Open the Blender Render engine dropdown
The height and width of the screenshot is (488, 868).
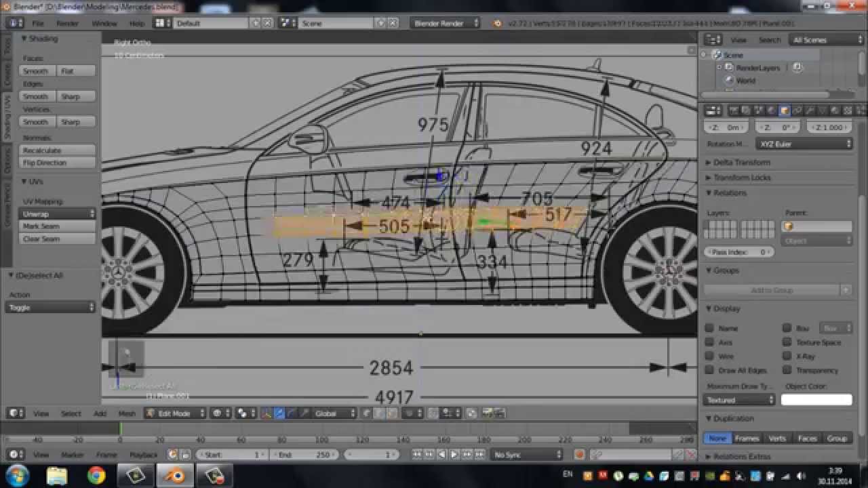point(445,23)
